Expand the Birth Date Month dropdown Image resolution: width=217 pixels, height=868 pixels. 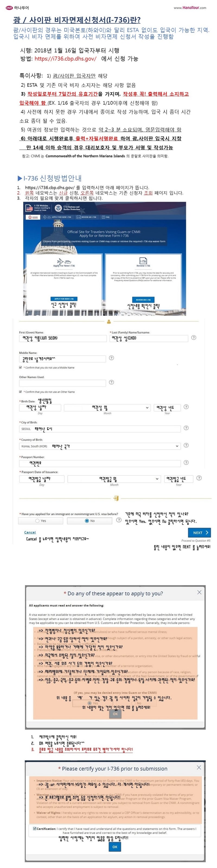(x=148, y=407)
